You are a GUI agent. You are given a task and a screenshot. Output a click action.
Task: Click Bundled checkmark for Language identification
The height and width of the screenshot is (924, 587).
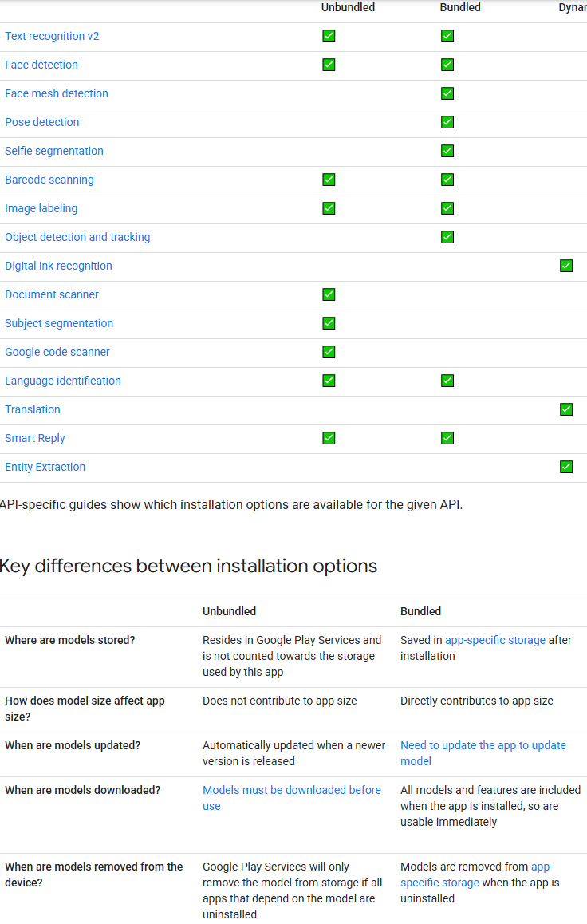(x=447, y=381)
